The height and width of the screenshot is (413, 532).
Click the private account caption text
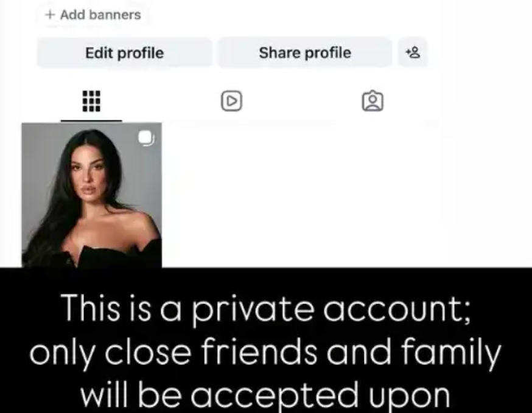point(265,350)
